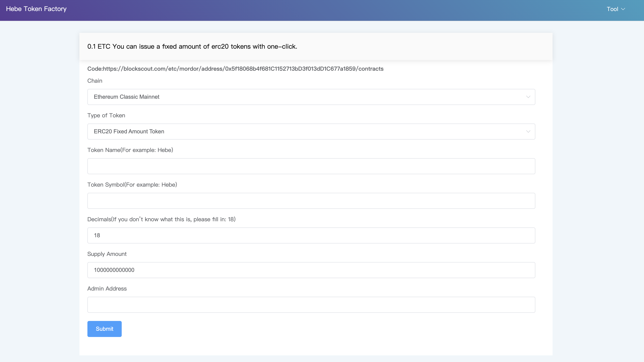Focus the Token Symbol input field
Viewport: 644px width, 362px height.
(311, 201)
